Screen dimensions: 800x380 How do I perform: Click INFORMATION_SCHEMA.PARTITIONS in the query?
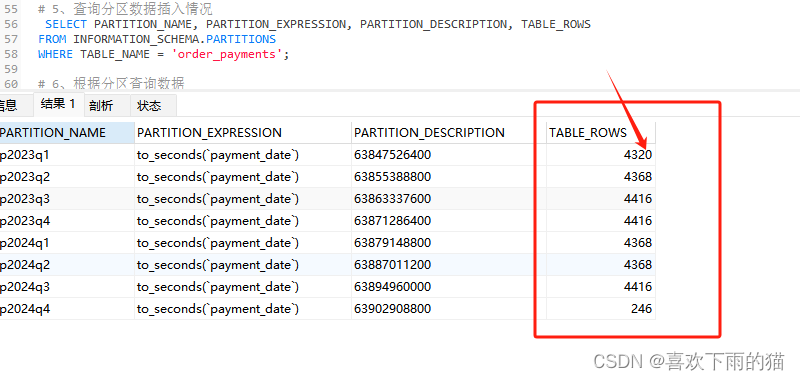tap(174, 39)
